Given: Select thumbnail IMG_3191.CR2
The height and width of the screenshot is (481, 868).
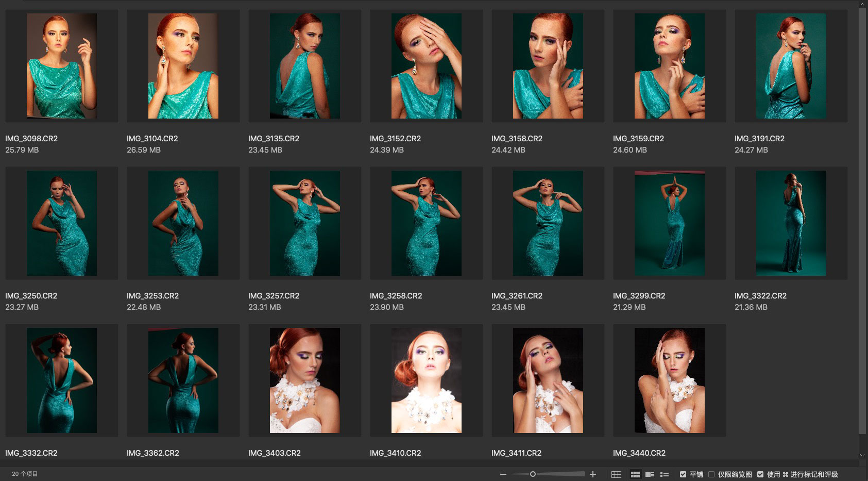Looking at the screenshot, I should pos(791,66).
